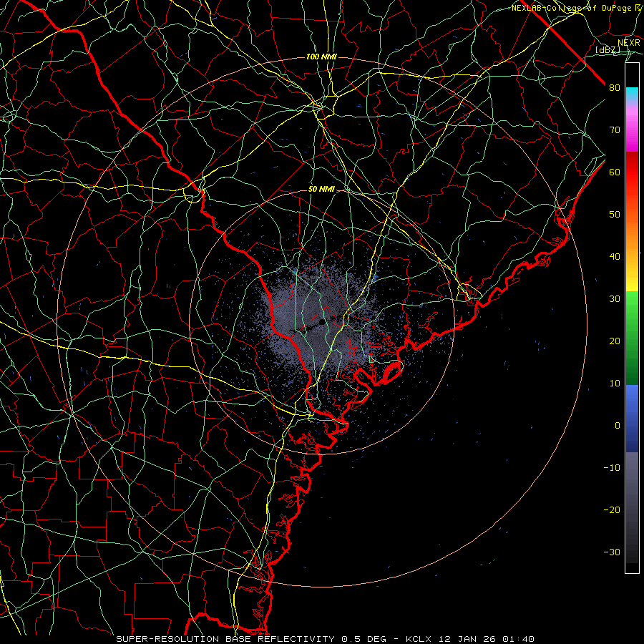Screen dimensions: 644x644
Task: Click the "20" value on the dBZ scale
Action: [x=615, y=341]
